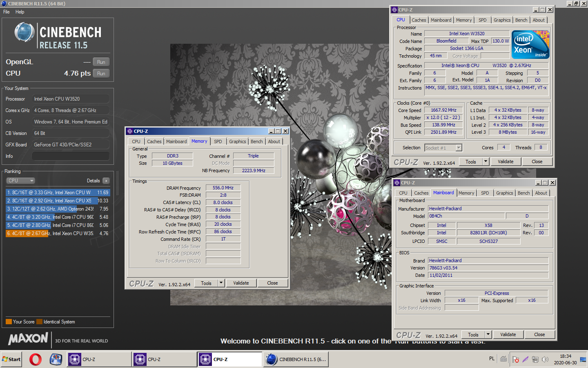Select ranking row 1 8C/16T @ 3.33 GHz
588x368 pixels.
coord(58,193)
